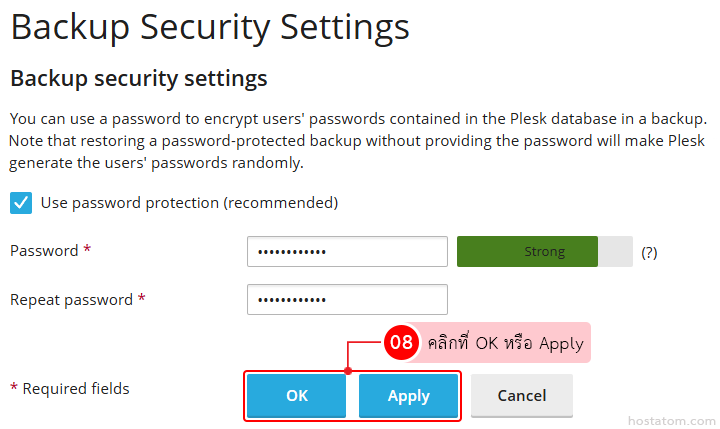Toggle the Use password protection checkbox
Image resolution: width=720 pixels, height=429 pixels.
tap(21, 203)
